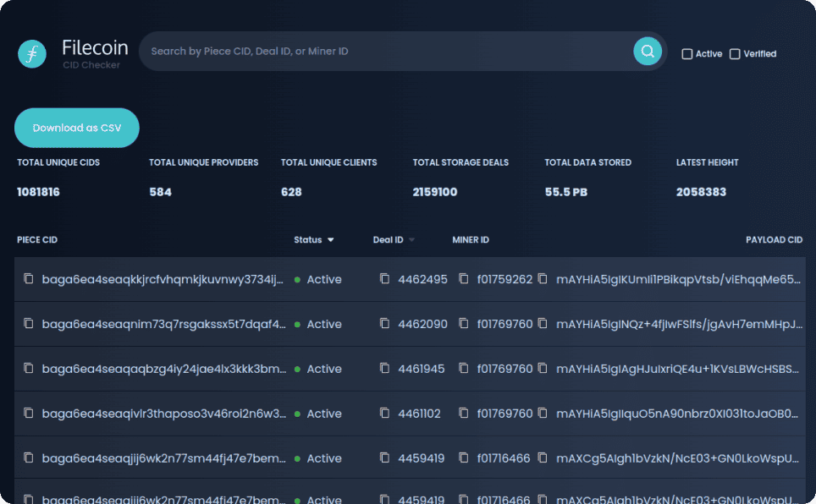816x504 pixels.
Task: Click the MINER ID column header
Action: pyautogui.click(x=471, y=240)
